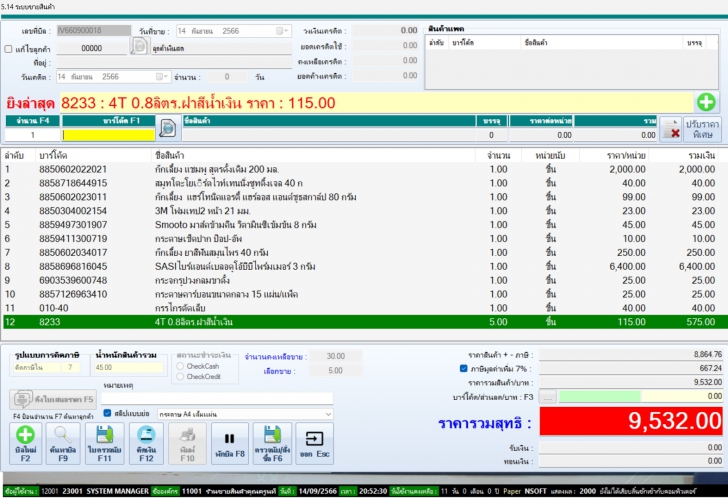Select the SASI row priced 6,400.00
This screenshot has height=500, width=728.
pos(362,266)
